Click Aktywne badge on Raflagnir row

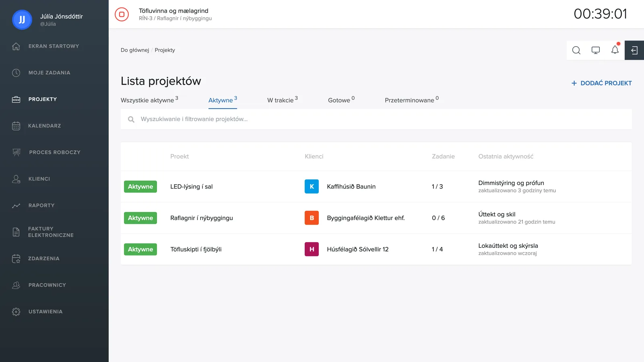[x=140, y=218]
